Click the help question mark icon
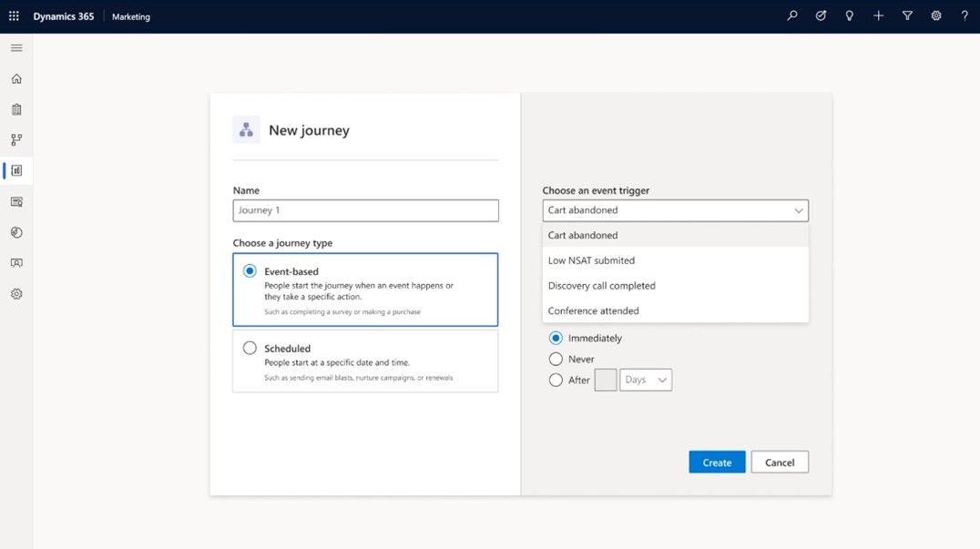980x549 pixels. tap(964, 15)
